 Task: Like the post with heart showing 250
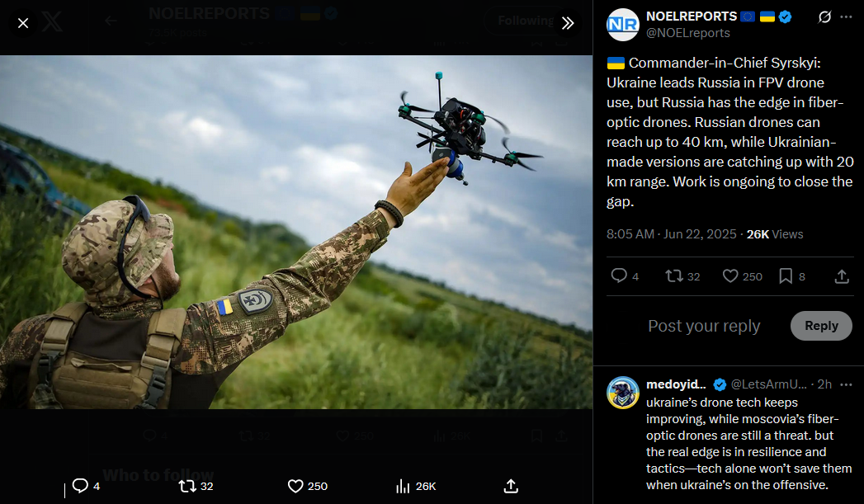(730, 276)
